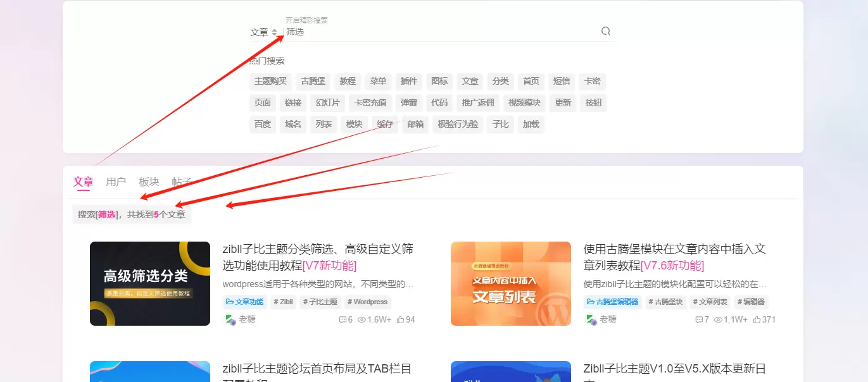Open the 文章 search type dropdown
Viewport: 868px width, 382px height.
[263, 32]
